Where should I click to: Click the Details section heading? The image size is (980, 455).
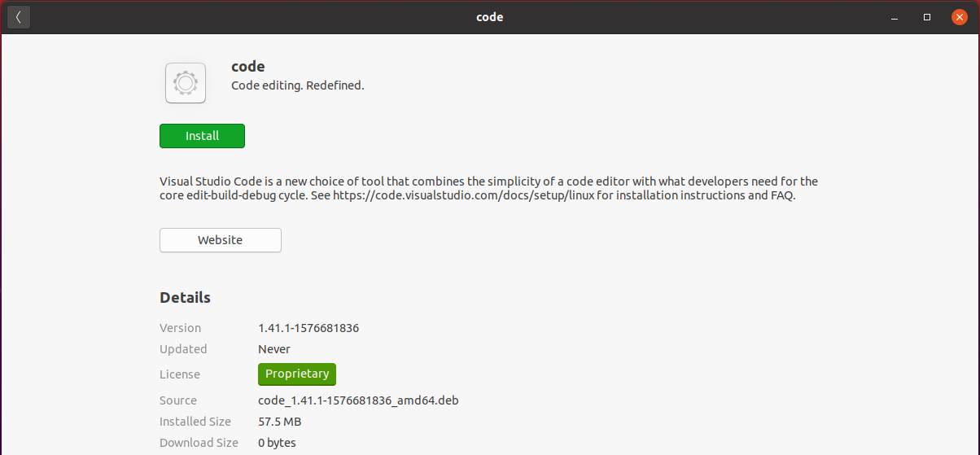pos(186,297)
